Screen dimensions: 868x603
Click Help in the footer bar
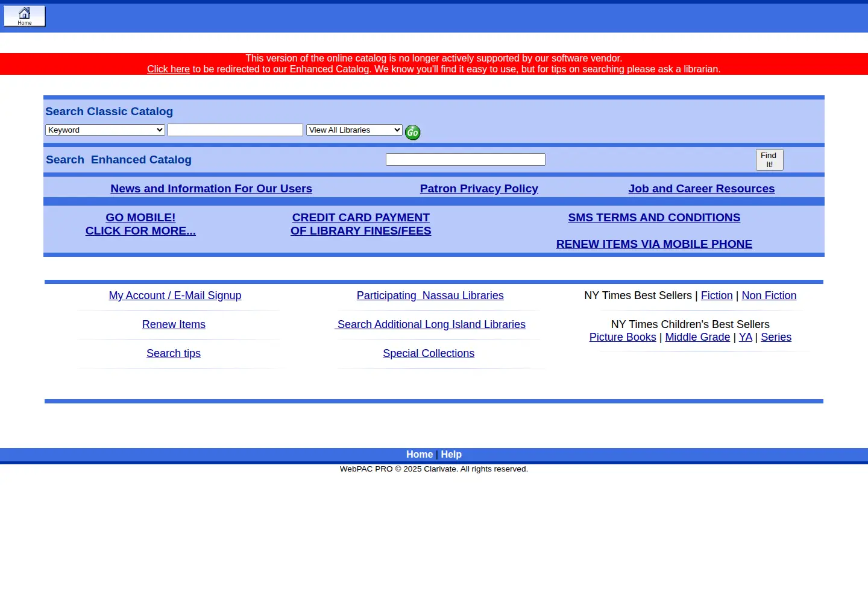click(x=451, y=455)
